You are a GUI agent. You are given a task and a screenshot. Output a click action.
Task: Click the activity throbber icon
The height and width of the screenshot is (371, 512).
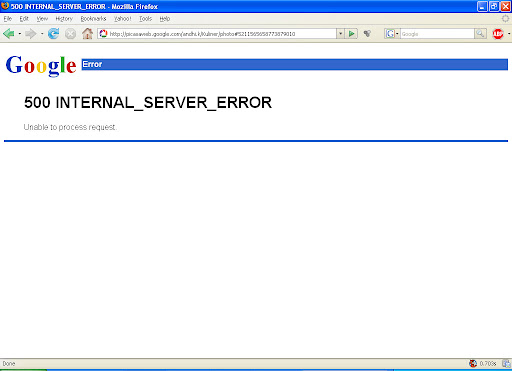point(506,19)
